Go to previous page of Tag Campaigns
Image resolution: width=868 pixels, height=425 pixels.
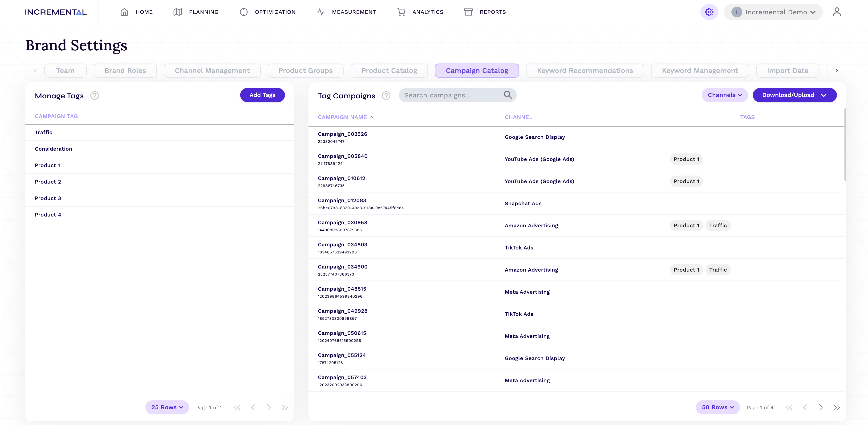pyautogui.click(x=805, y=408)
